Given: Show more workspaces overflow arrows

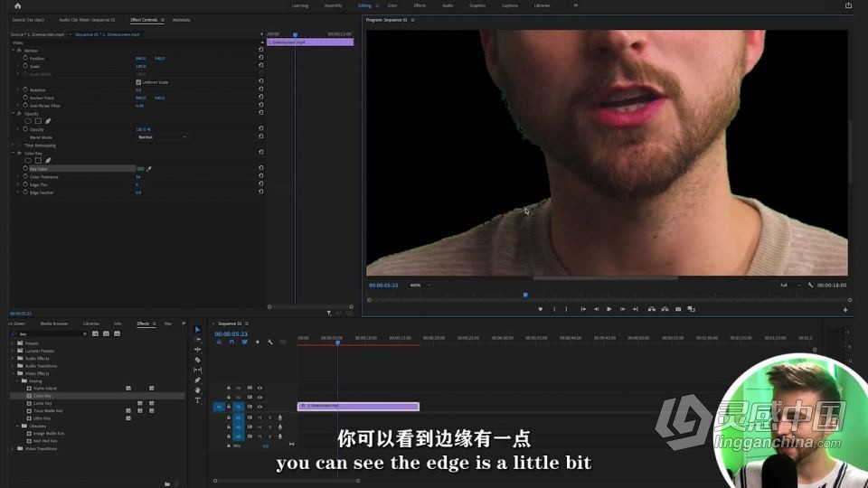Looking at the screenshot, I should 576,5.
